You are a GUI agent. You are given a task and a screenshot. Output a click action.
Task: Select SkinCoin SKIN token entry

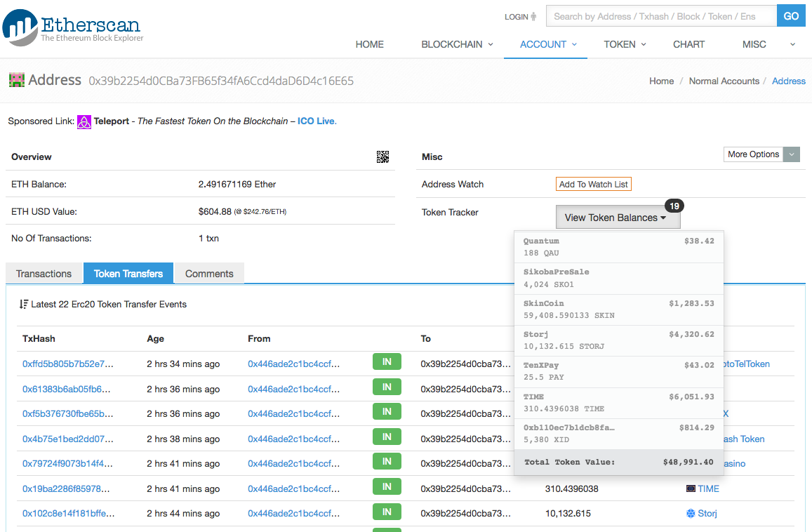(x=619, y=310)
